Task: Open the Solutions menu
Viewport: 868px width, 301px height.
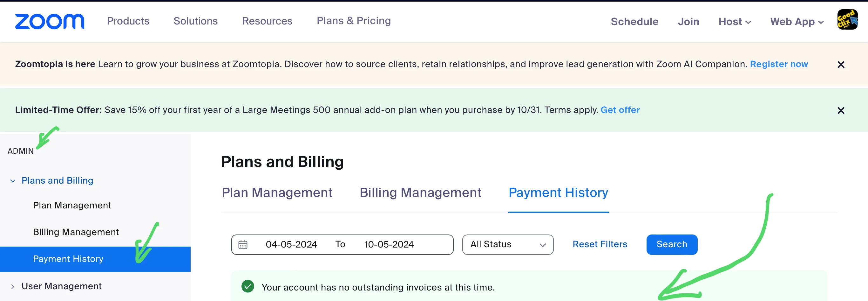Action: pos(195,21)
